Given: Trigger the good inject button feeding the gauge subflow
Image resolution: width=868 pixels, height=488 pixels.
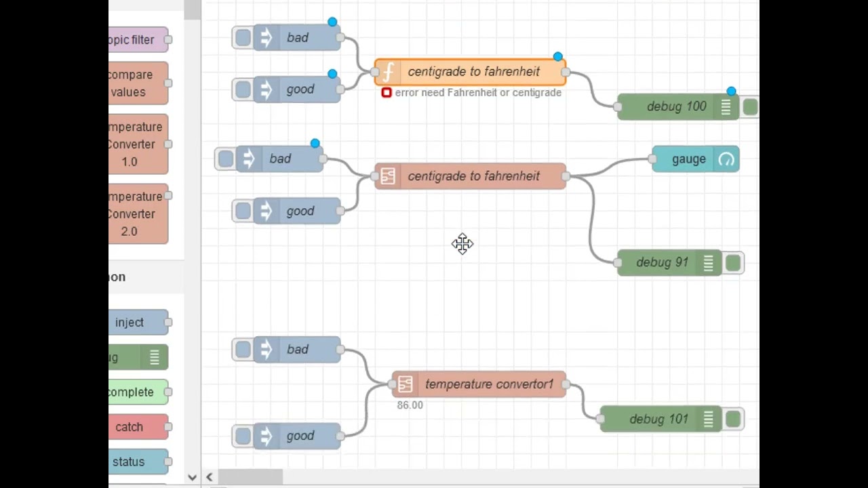Looking at the screenshot, I should pyautogui.click(x=243, y=211).
